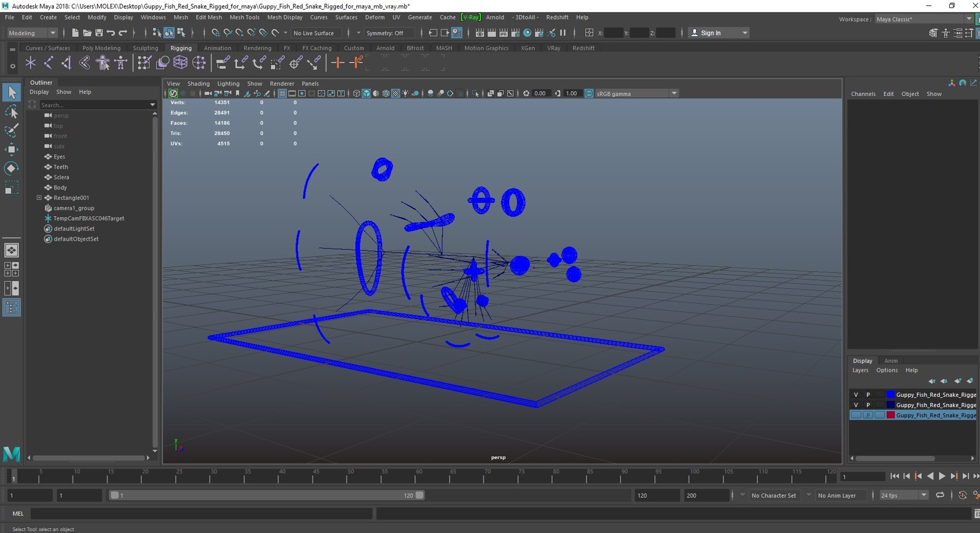
Task: Open the sRGB gamma color space dropdown
Action: click(x=636, y=93)
